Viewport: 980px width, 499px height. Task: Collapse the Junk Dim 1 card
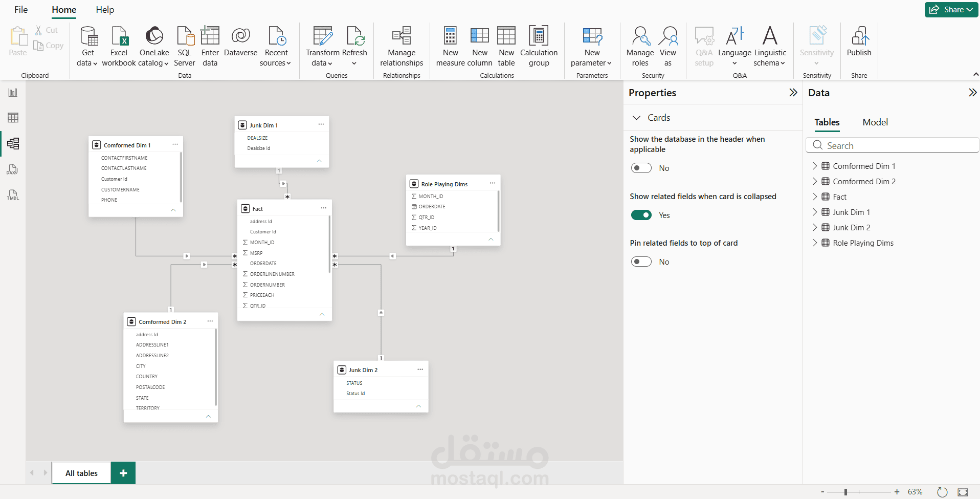coord(319,161)
